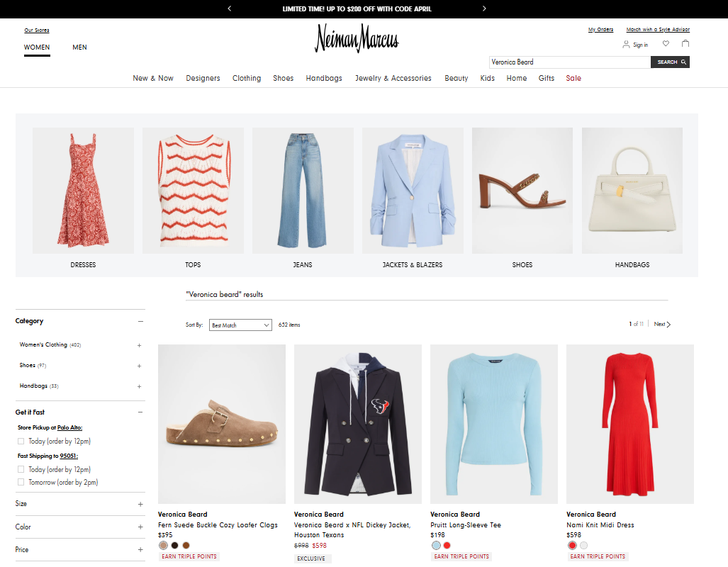Go to previous promo banner arrow
The width and height of the screenshot is (728, 567).
click(229, 9)
